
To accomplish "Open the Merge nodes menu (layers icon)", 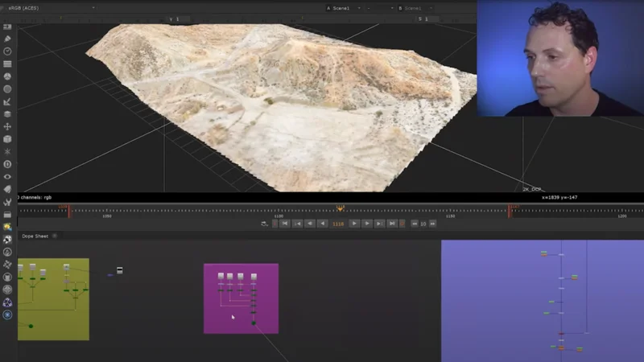I will point(7,114).
